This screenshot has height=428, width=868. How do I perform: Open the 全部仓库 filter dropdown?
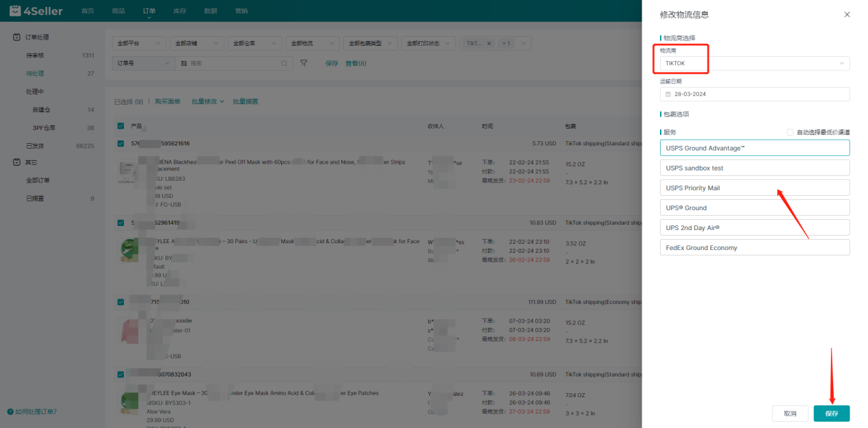(254, 43)
